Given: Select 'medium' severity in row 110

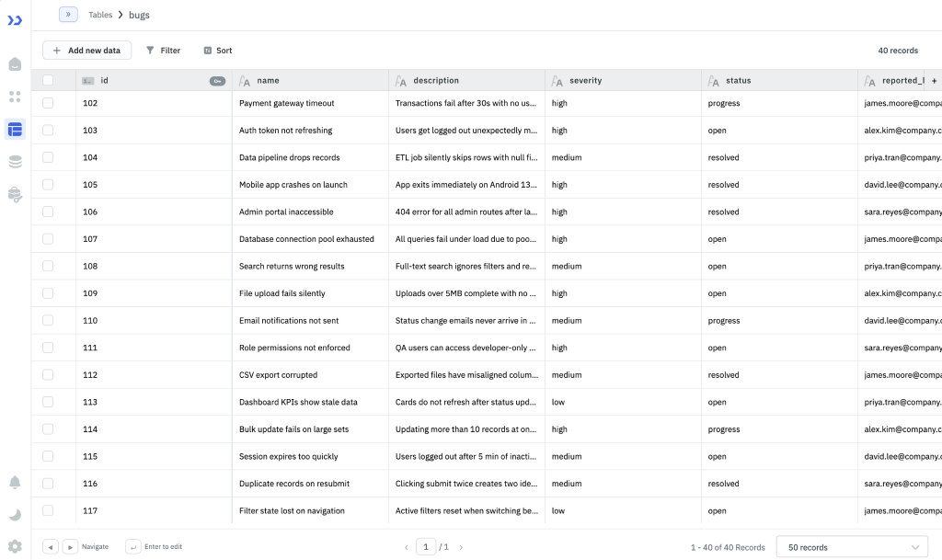Looking at the screenshot, I should [x=623, y=321].
